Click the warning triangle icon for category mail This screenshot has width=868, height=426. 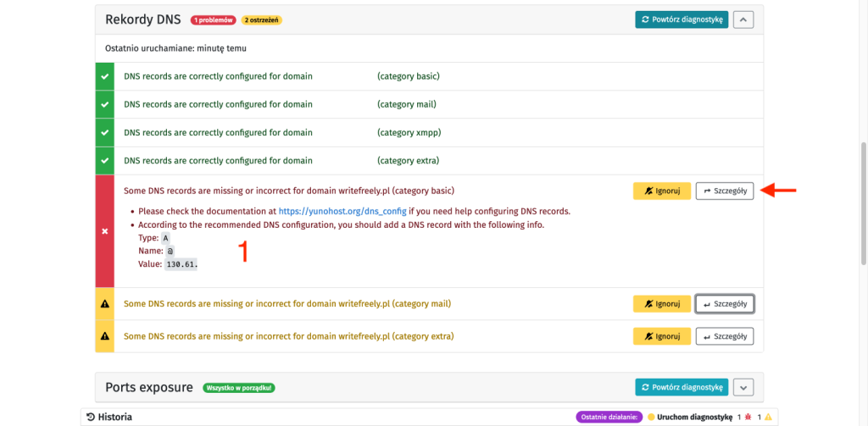pyautogui.click(x=104, y=303)
